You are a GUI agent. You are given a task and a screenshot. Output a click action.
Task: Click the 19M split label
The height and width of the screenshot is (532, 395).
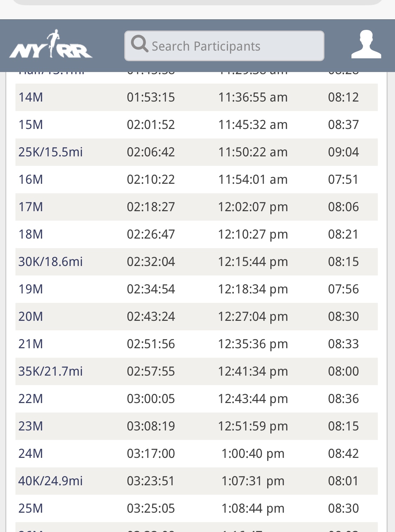point(31,289)
